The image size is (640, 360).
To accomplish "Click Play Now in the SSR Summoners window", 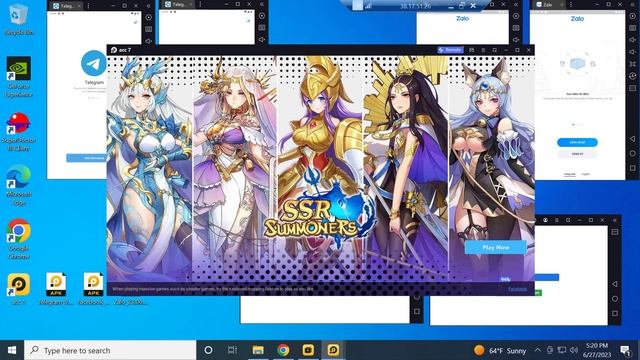I will click(496, 247).
